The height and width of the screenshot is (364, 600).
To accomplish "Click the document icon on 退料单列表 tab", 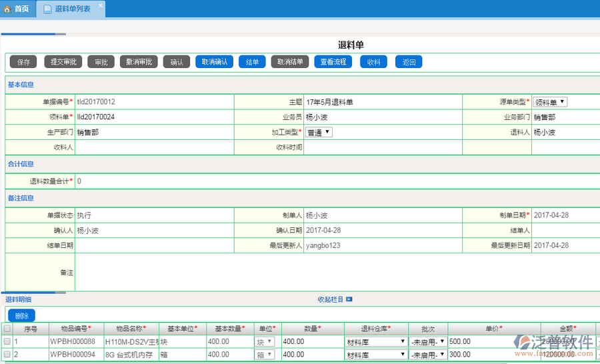I will [x=47, y=9].
